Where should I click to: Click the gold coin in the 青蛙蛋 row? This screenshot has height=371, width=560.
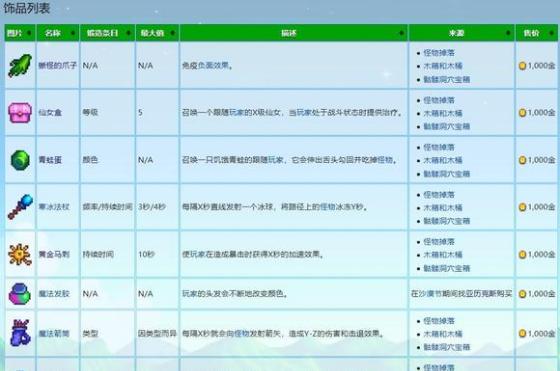tap(522, 160)
